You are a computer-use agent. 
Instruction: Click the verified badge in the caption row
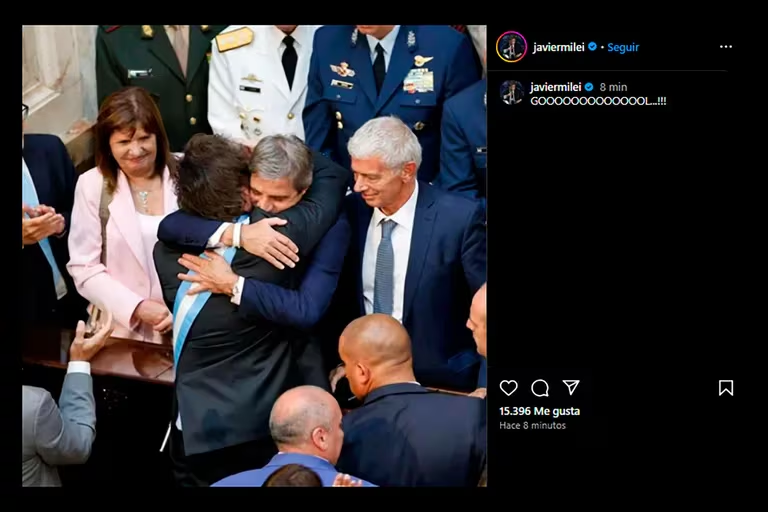click(589, 87)
